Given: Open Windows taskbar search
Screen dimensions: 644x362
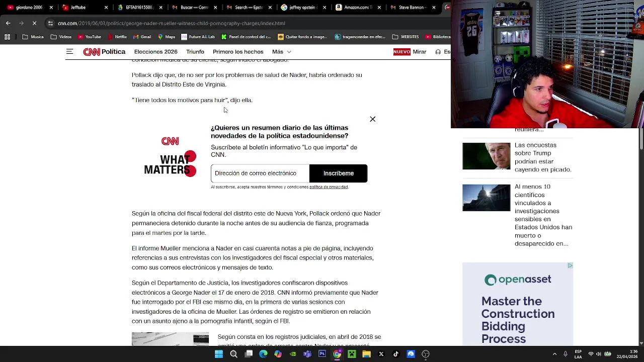Looking at the screenshot, I should (233, 354).
